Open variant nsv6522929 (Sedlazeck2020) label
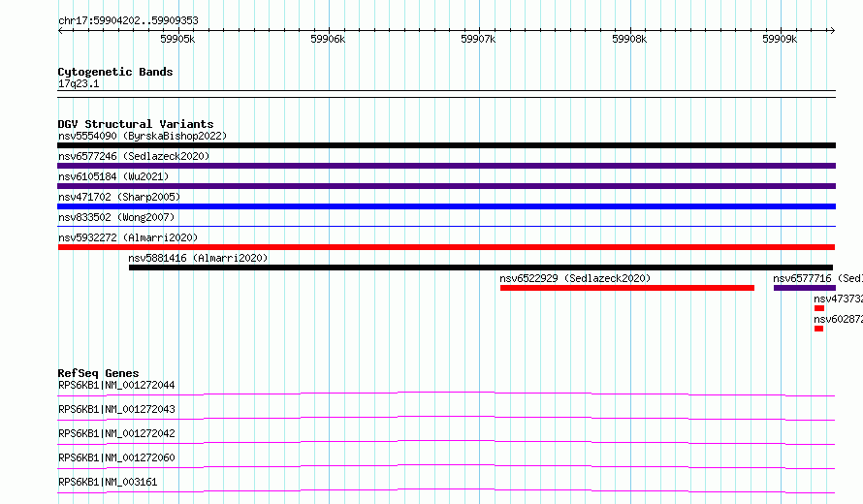Image resolution: width=863 pixels, height=504 pixels. 575,278
